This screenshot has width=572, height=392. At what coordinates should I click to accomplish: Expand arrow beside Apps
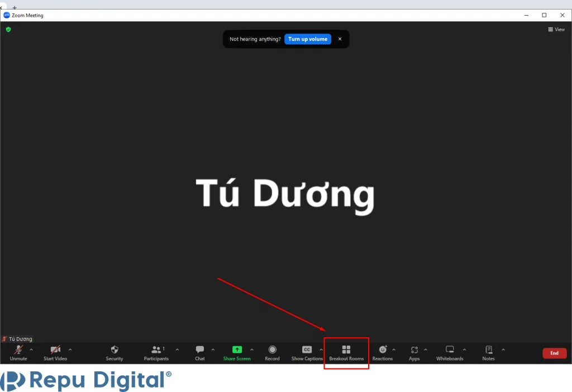coord(425,350)
